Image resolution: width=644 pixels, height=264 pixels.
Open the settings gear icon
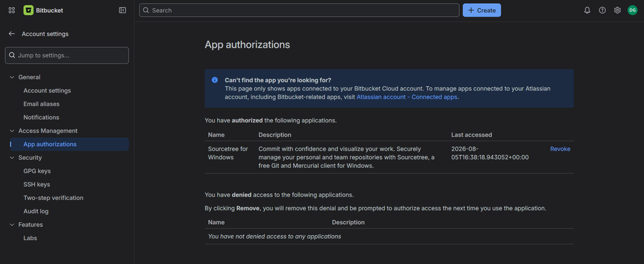click(618, 10)
